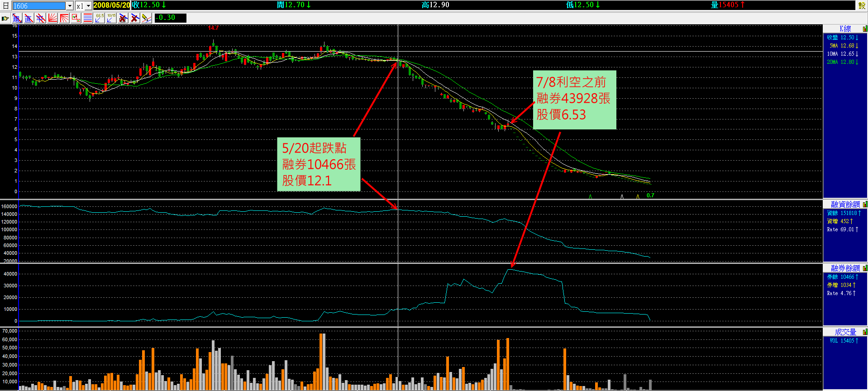This screenshot has width=868, height=391.
Task: Click the candlestick zoom box tool
Action: point(76,18)
